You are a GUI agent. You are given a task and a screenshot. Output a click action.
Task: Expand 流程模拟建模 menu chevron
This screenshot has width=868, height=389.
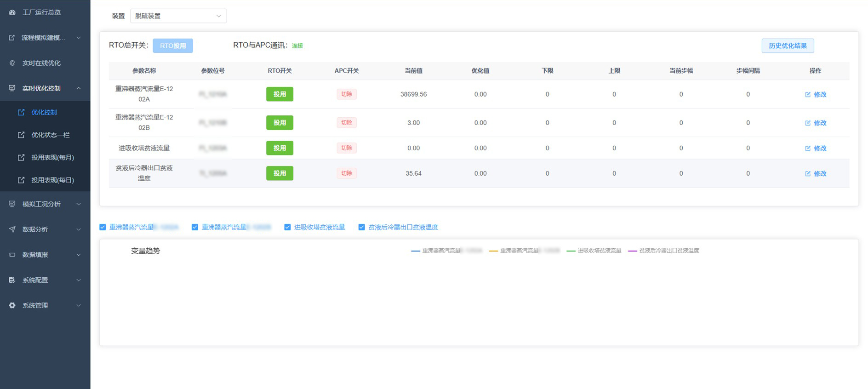point(79,38)
